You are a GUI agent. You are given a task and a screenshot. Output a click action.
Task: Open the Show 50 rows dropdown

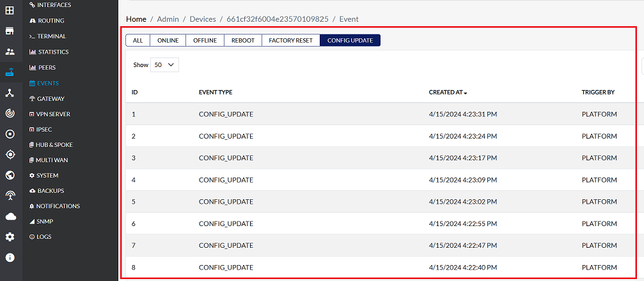pyautogui.click(x=165, y=65)
